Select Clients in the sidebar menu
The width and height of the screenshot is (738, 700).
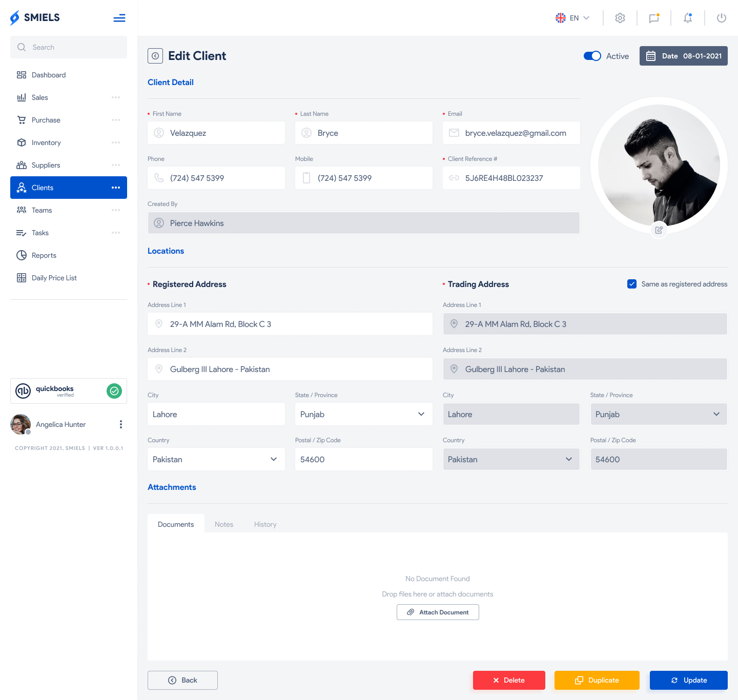(69, 188)
